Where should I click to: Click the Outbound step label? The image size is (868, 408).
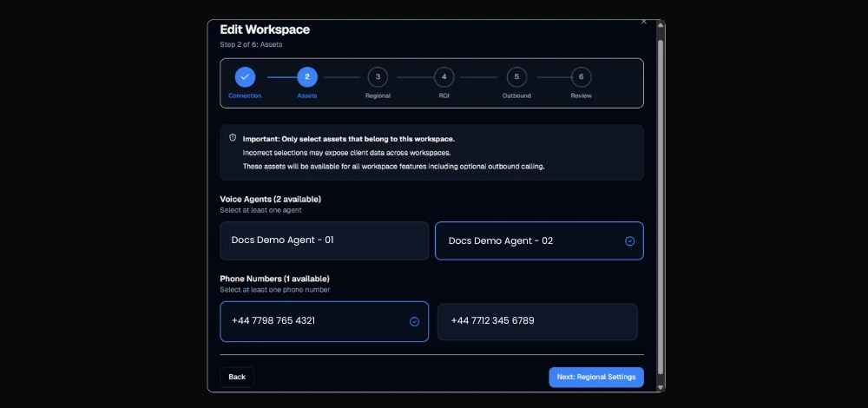[x=516, y=95]
